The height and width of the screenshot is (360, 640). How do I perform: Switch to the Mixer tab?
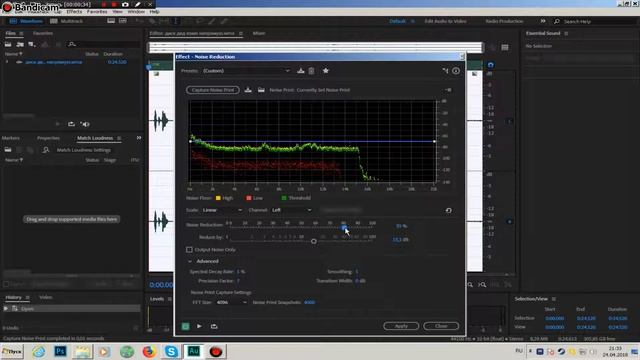point(259,33)
